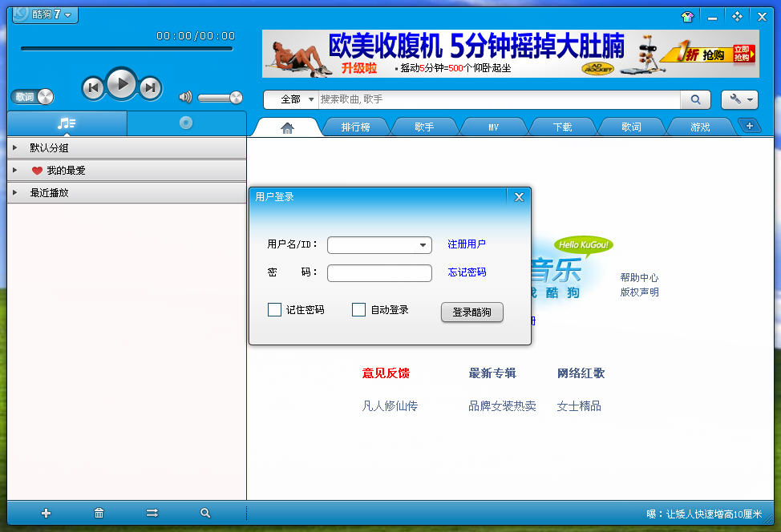Focus the song and artist search field

pyautogui.click(x=499, y=99)
